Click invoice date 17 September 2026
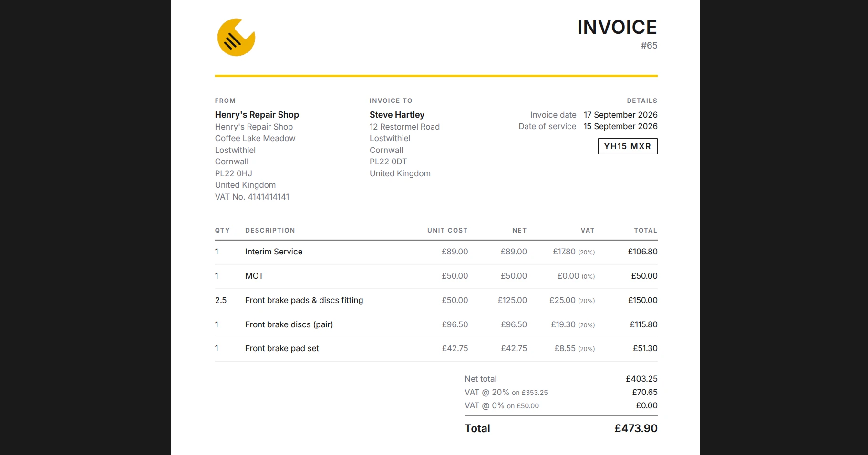868x455 pixels. [620, 115]
